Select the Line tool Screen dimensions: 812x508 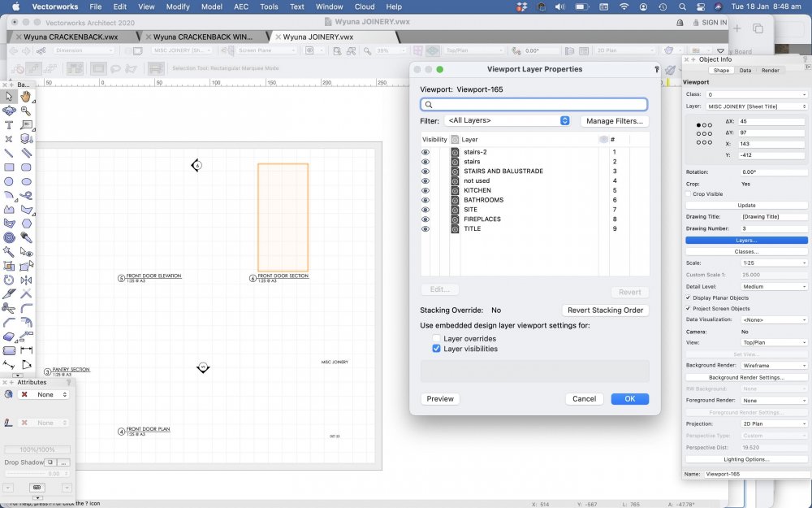(9, 153)
